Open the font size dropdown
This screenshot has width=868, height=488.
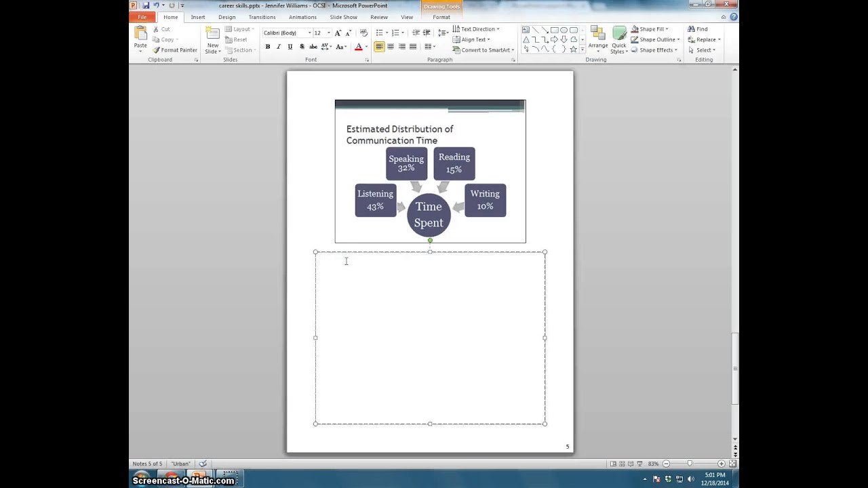pos(329,33)
